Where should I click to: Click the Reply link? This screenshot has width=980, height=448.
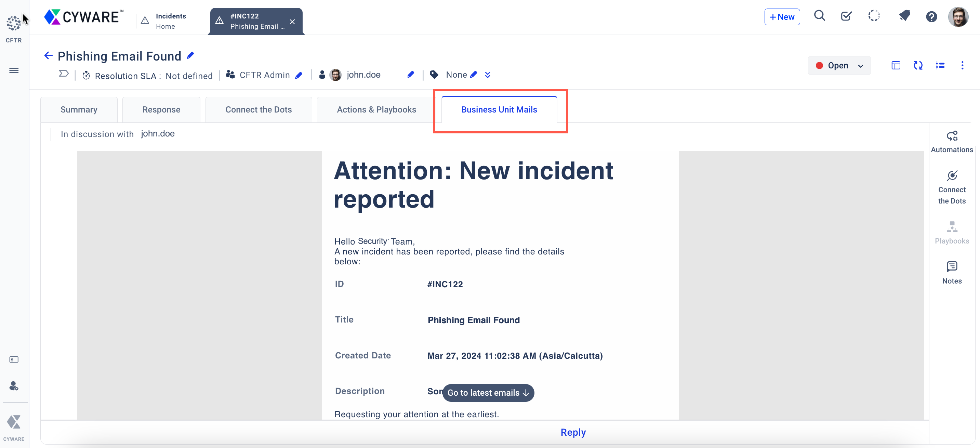[572, 432]
